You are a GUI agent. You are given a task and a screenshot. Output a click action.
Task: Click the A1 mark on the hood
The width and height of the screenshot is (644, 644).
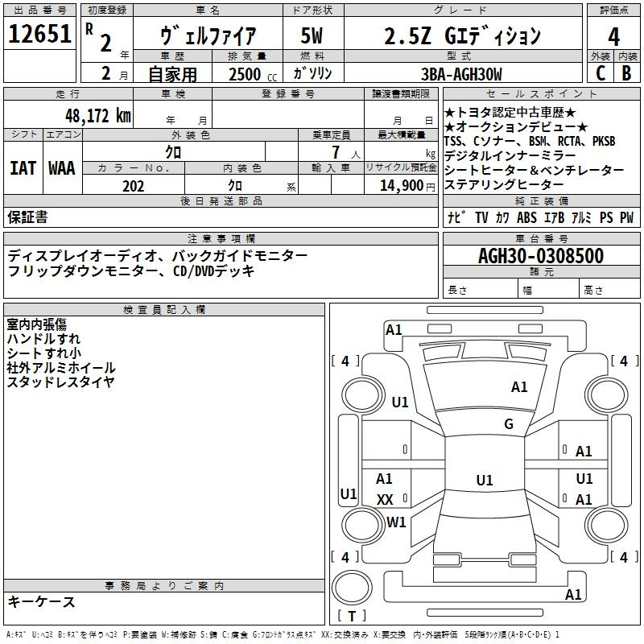coord(519,386)
